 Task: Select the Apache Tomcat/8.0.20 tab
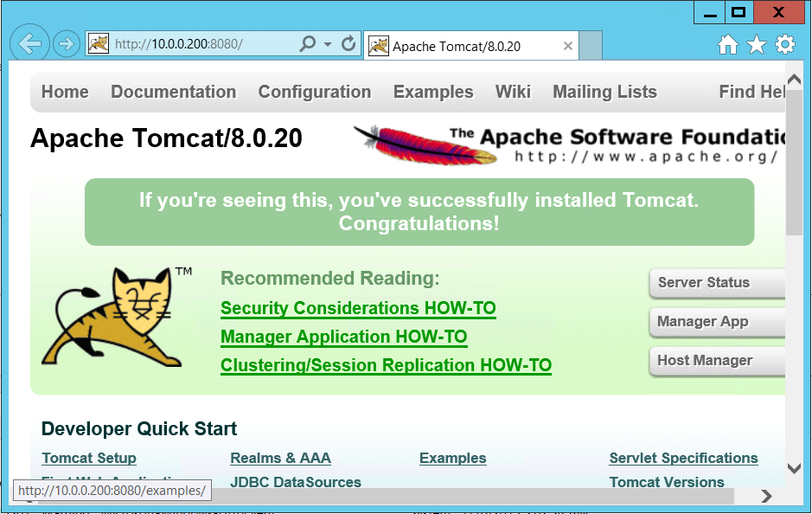point(470,46)
